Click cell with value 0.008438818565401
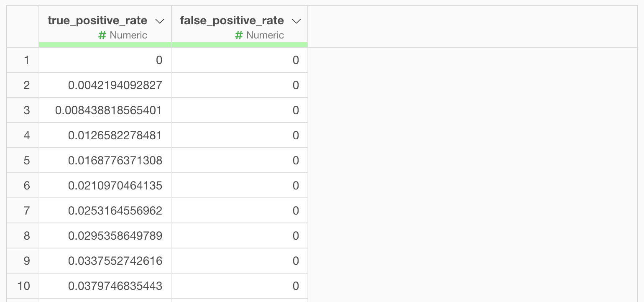This screenshot has width=644, height=302. pyautogui.click(x=105, y=110)
